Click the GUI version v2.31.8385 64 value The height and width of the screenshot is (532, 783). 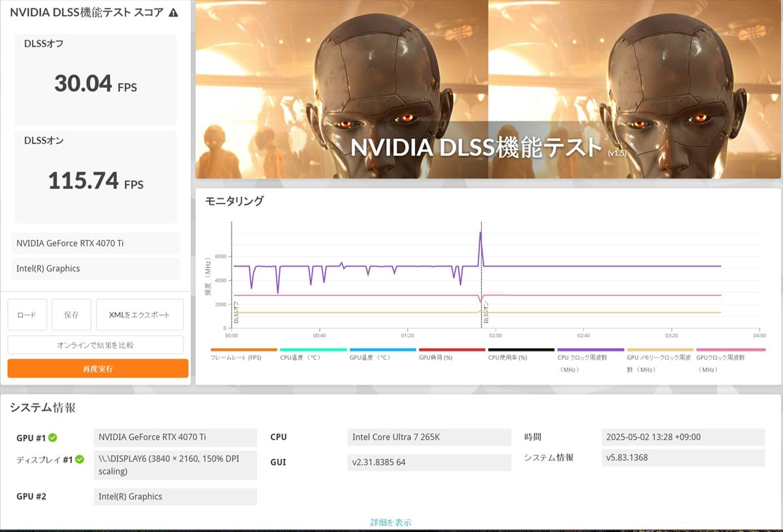pyautogui.click(x=429, y=462)
